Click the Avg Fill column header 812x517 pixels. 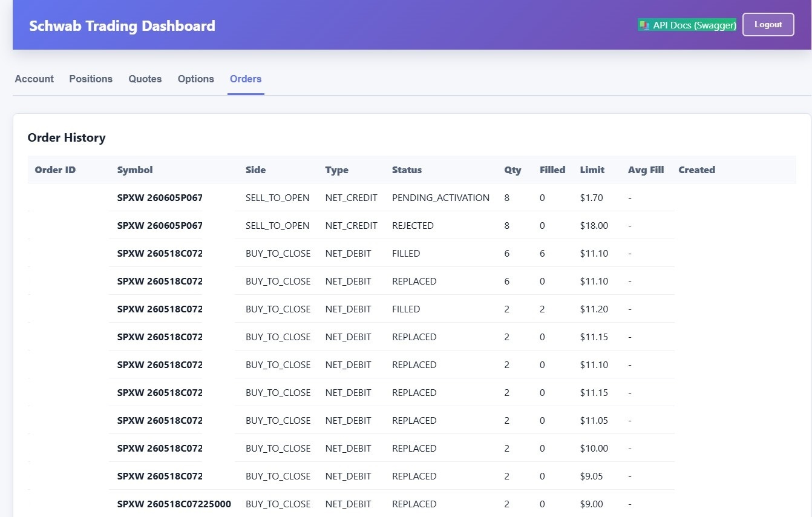pyautogui.click(x=646, y=170)
